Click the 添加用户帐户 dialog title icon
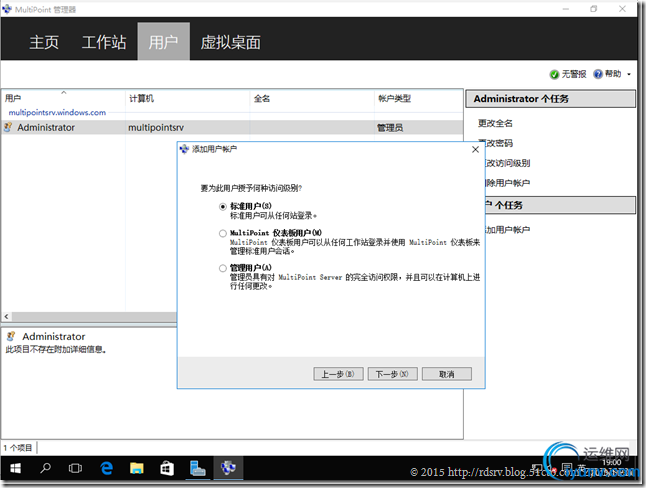Viewport: 646px width, 488px height. [184, 149]
